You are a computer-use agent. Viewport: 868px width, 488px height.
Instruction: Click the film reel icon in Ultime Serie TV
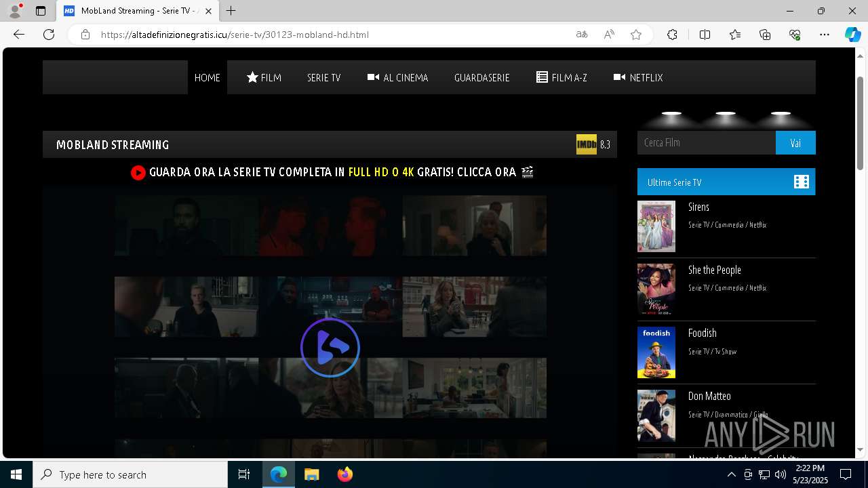click(802, 182)
